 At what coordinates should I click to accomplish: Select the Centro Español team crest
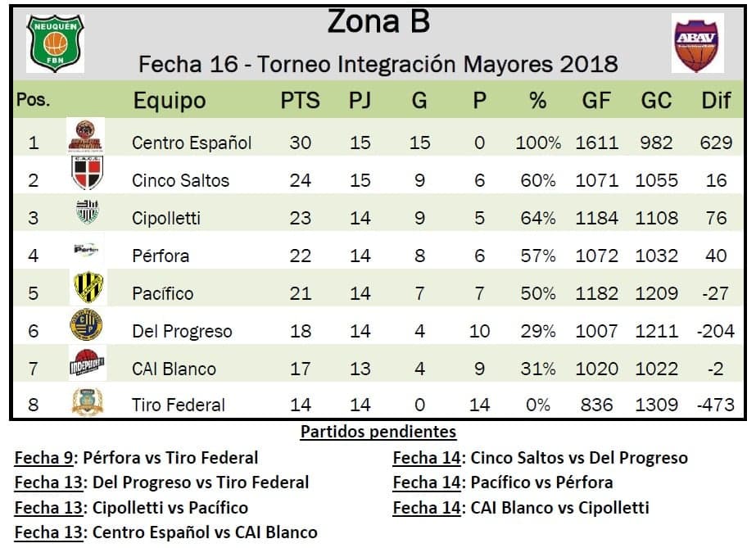pos(85,136)
